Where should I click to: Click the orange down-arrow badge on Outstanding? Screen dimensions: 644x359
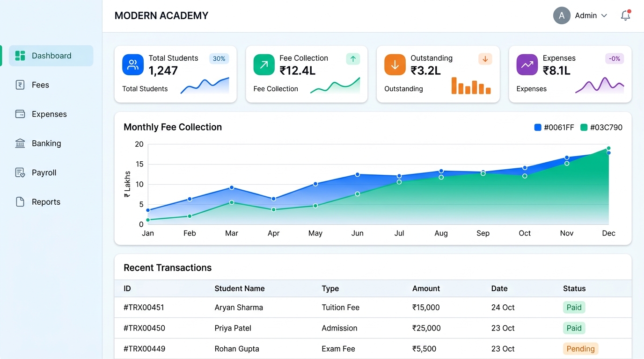tap(485, 59)
